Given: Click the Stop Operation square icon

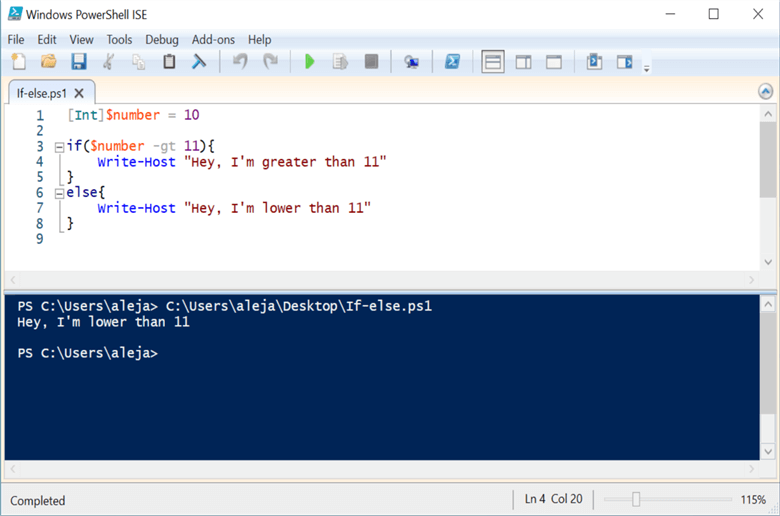Looking at the screenshot, I should (x=371, y=62).
